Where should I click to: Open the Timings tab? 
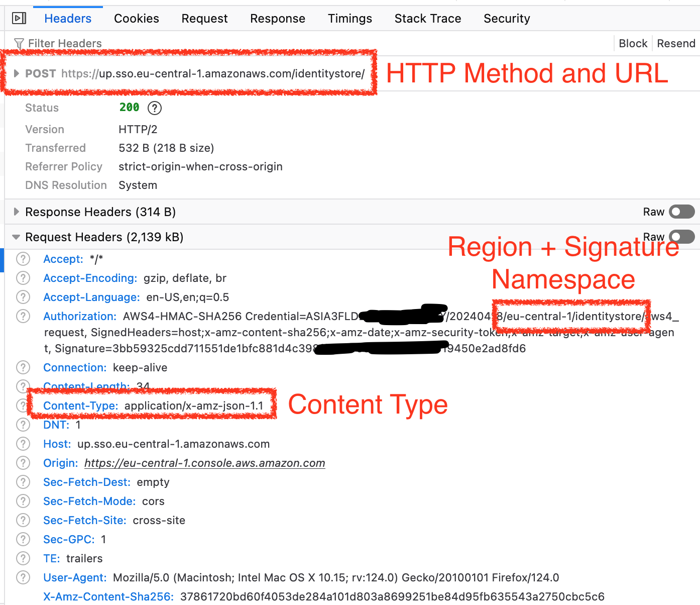(x=350, y=19)
